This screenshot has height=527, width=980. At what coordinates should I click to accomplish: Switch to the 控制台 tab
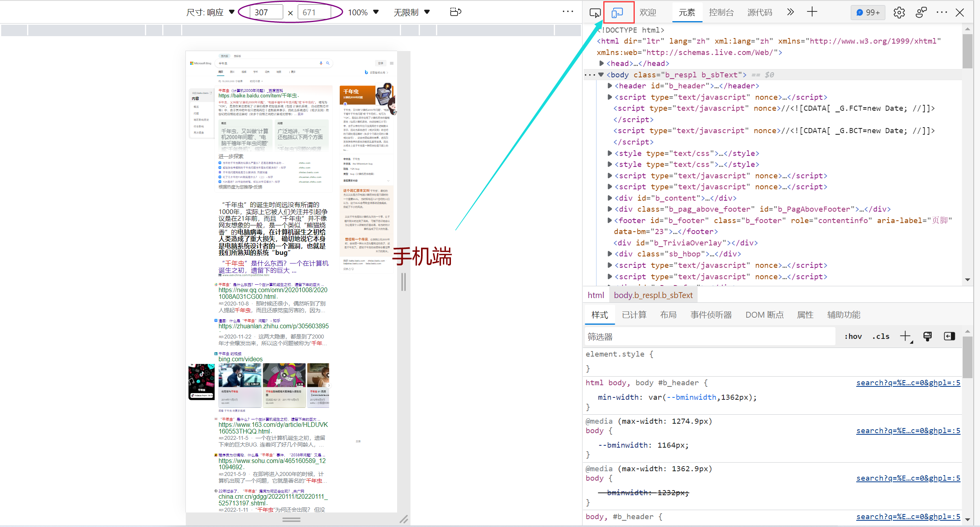(721, 13)
